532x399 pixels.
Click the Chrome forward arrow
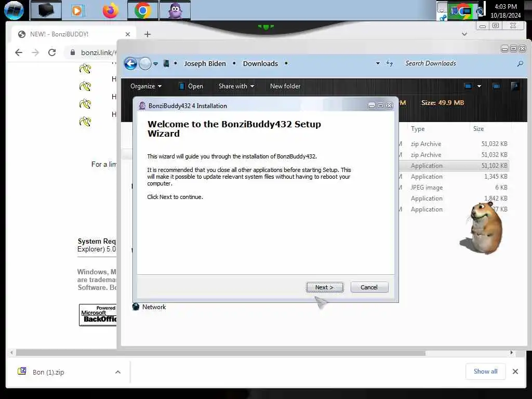[x=35, y=52]
